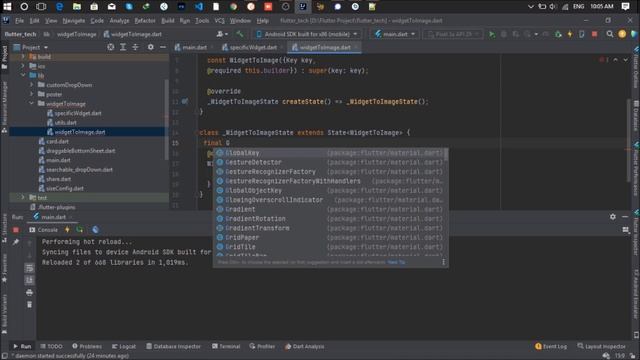This screenshot has width=640, height=360.
Task: Click the Flutter hot reload lightning icon in toolbar
Action: click(x=570, y=34)
